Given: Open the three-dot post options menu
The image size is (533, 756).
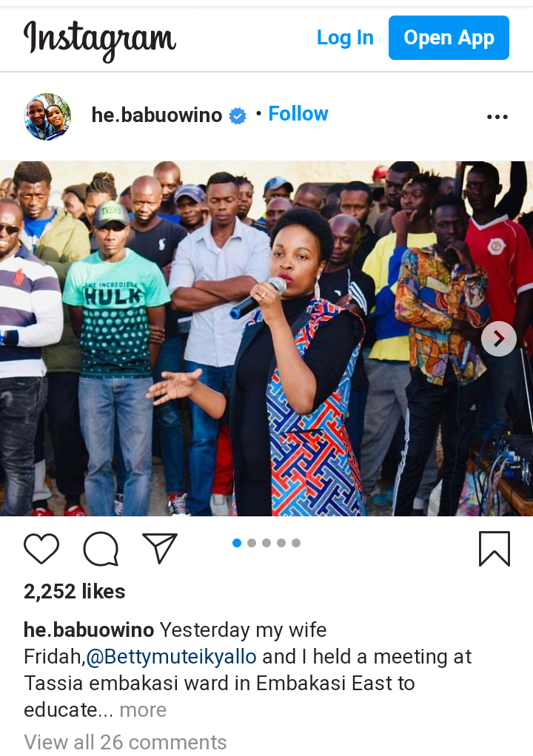Looking at the screenshot, I should [x=497, y=117].
